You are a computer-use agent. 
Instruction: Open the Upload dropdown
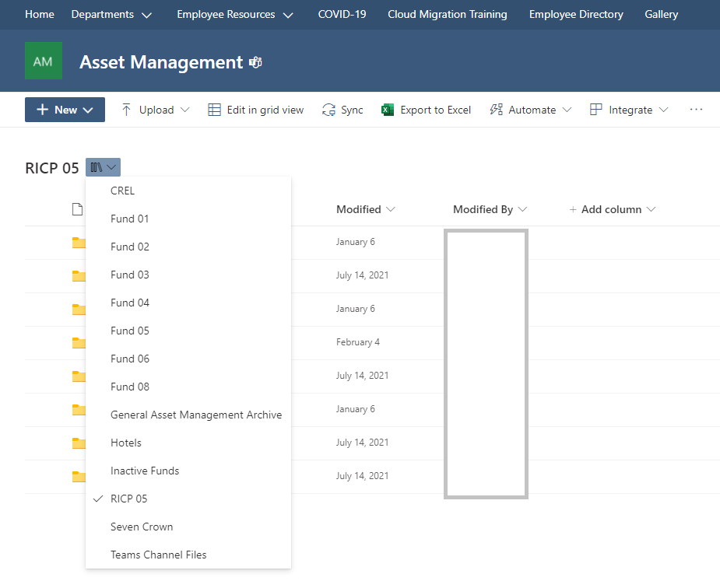click(x=155, y=110)
